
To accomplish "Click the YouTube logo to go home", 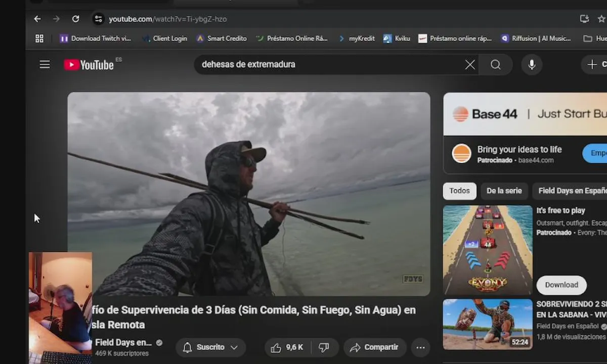I will pos(89,65).
